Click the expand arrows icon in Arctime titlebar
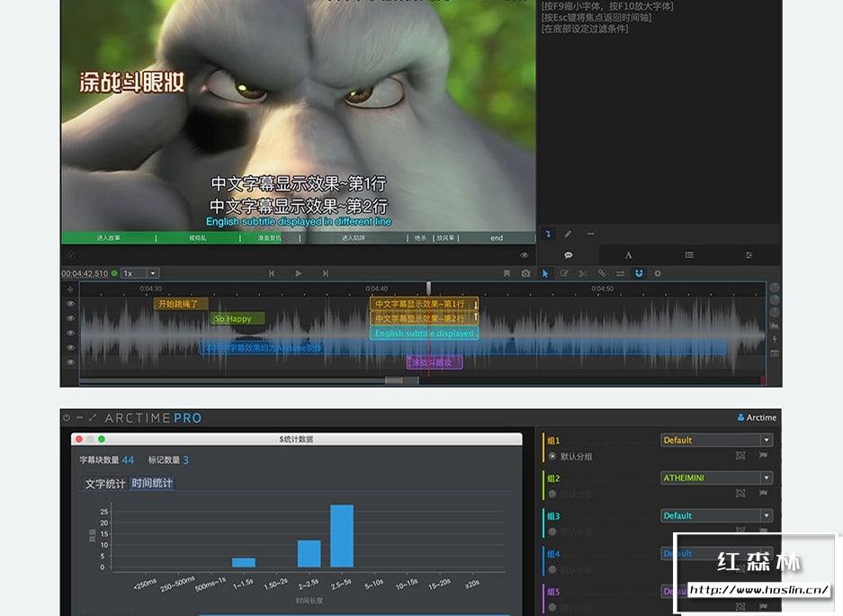 [x=93, y=417]
